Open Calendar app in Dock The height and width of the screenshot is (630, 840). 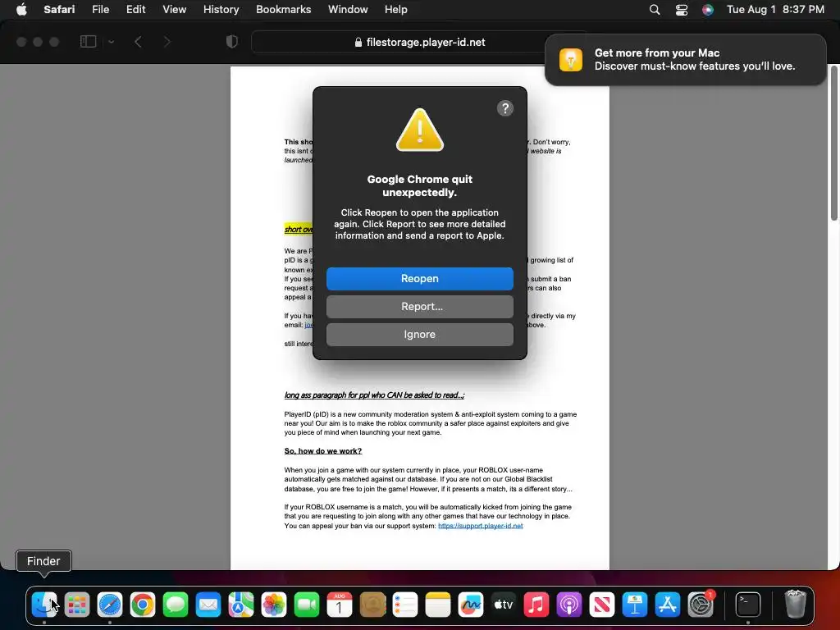[x=340, y=605]
